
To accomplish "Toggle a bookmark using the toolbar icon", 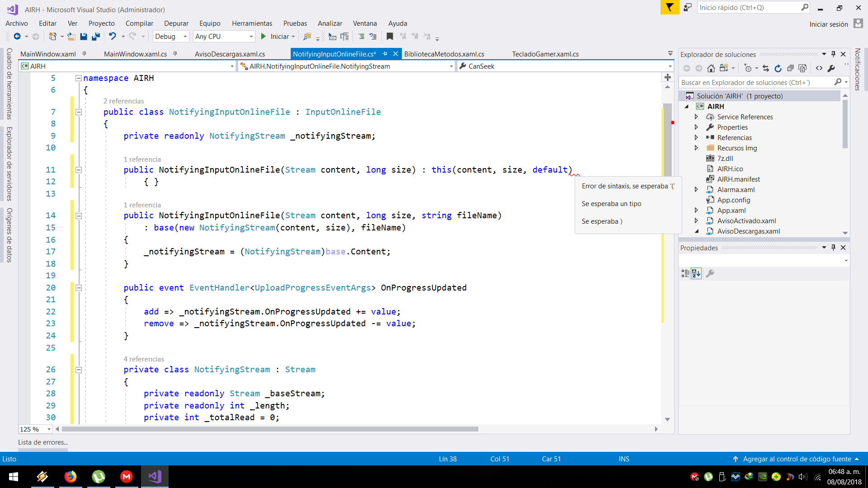I will click(390, 36).
